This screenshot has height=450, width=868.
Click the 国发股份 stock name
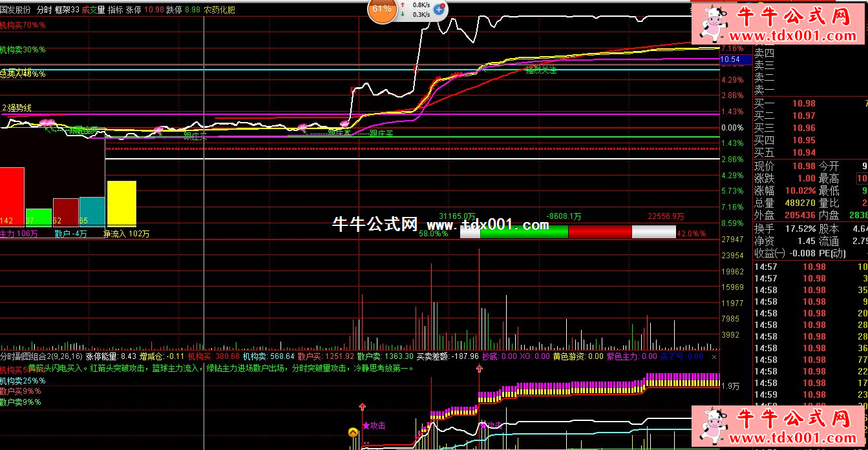pyautogui.click(x=15, y=10)
